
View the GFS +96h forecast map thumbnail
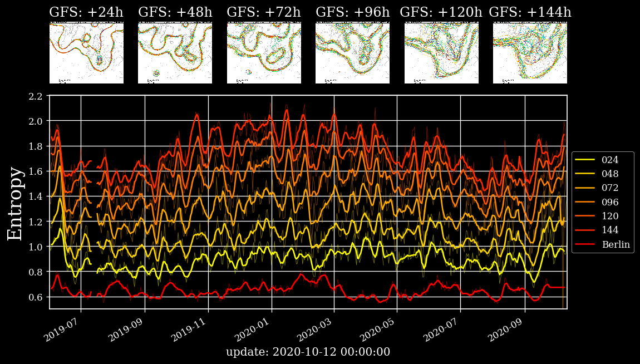pyautogui.click(x=352, y=52)
